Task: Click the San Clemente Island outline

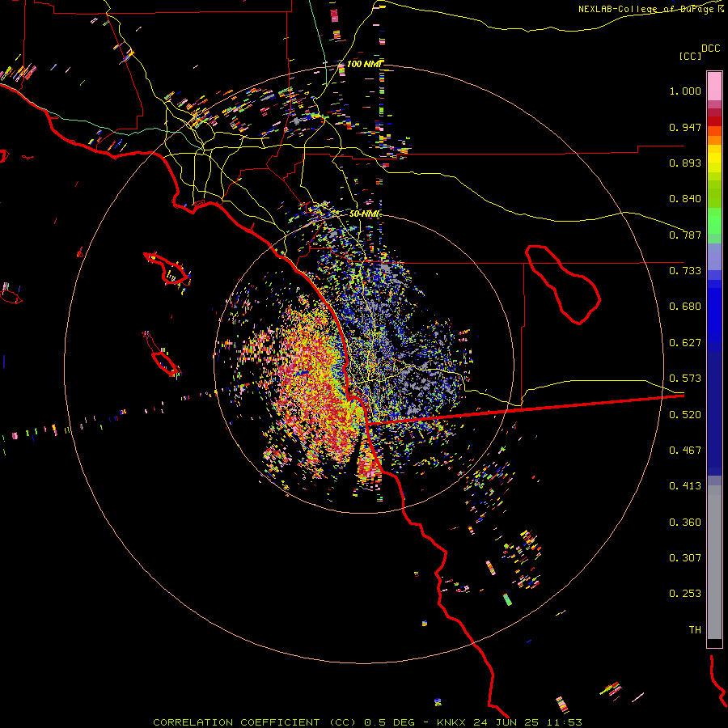Action: [162, 353]
